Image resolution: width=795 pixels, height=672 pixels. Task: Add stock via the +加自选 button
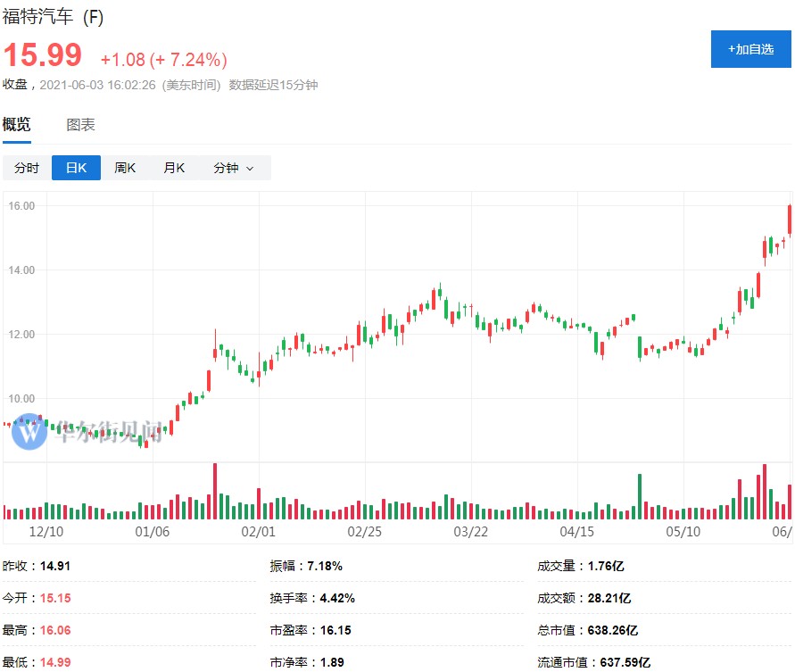(750, 49)
